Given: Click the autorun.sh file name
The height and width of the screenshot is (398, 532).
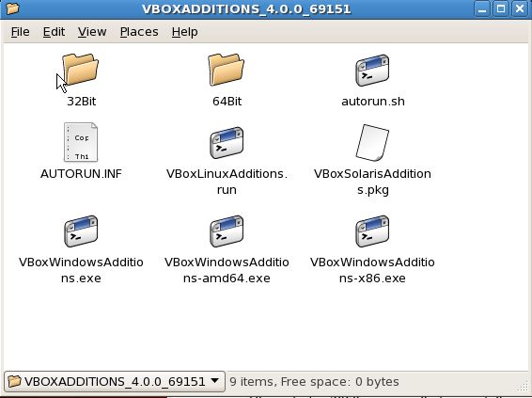Looking at the screenshot, I should [x=373, y=102].
